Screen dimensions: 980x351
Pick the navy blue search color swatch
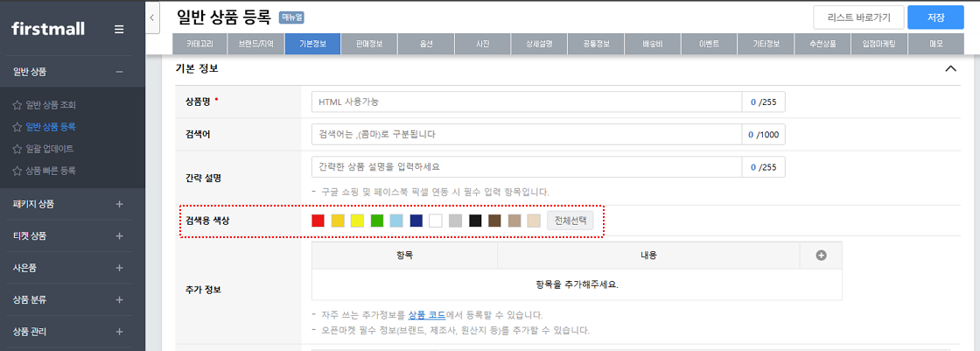point(416,221)
